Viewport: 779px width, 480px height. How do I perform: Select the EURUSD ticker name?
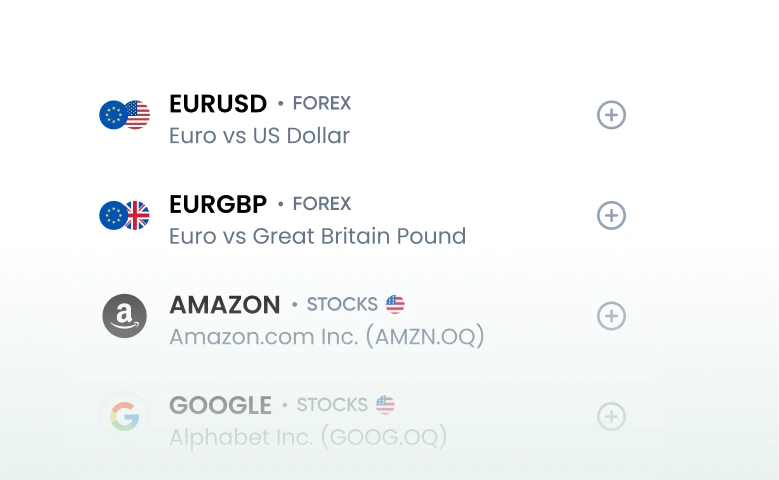click(218, 104)
